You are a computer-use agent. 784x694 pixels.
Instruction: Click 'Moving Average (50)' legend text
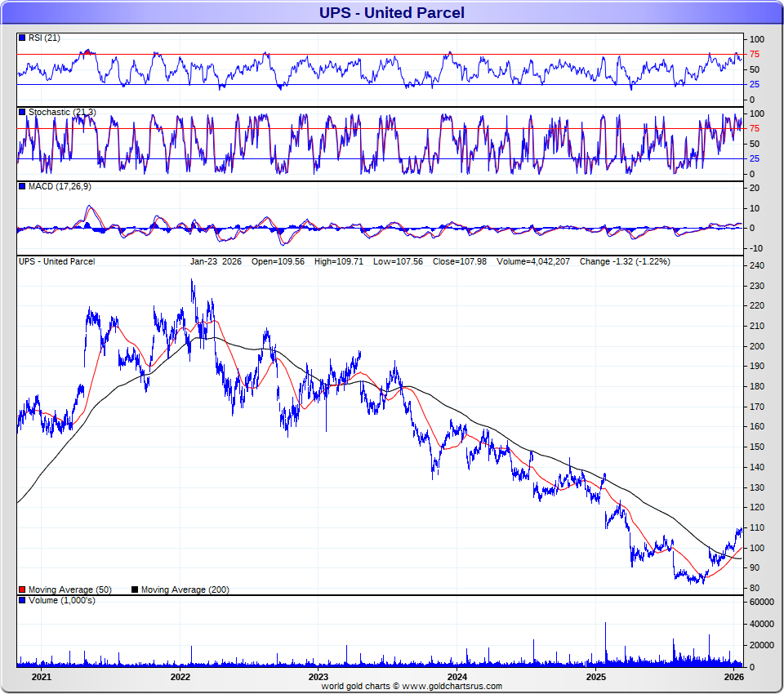[x=70, y=589]
